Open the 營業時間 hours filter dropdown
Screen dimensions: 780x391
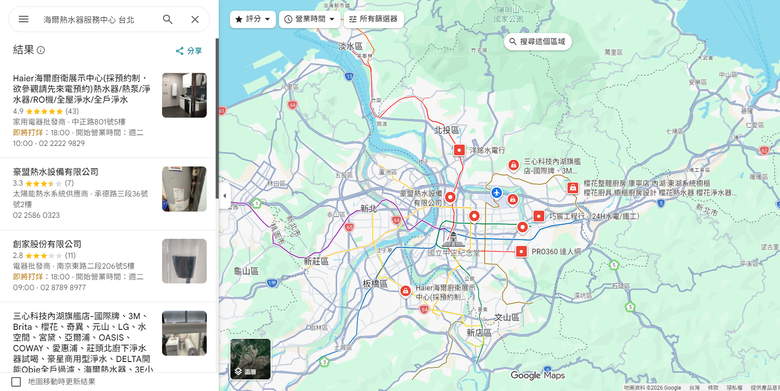[x=309, y=19]
